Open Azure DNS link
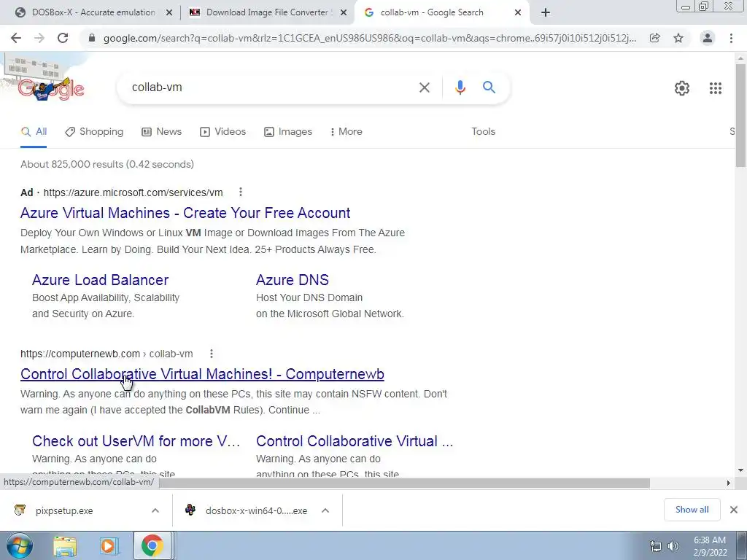The image size is (747, 560). [292, 280]
